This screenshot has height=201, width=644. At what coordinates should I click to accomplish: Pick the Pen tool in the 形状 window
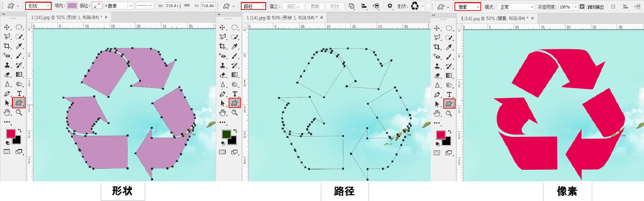click(7, 94)
